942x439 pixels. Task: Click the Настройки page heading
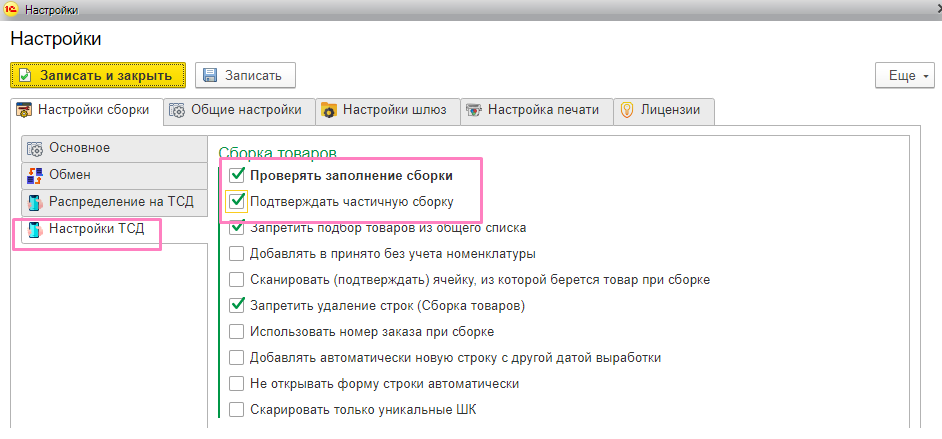(x=56, y=39)
